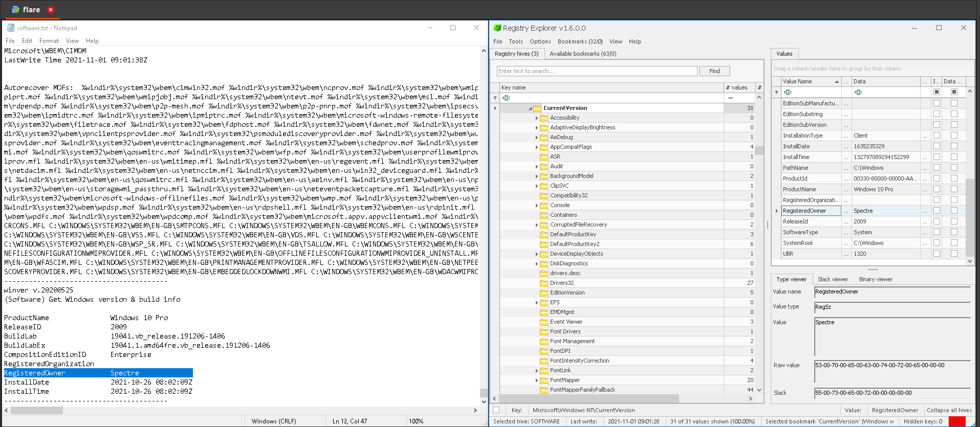980x427 pixels.
Task: Click the EMDMgmt folder icon
Action: pos(544,312)
